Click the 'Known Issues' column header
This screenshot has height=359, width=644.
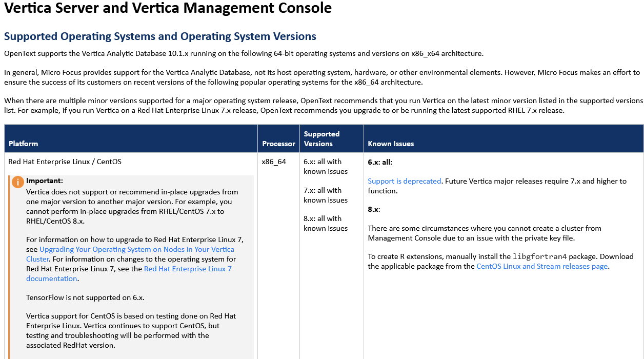(x=504, y=138)
